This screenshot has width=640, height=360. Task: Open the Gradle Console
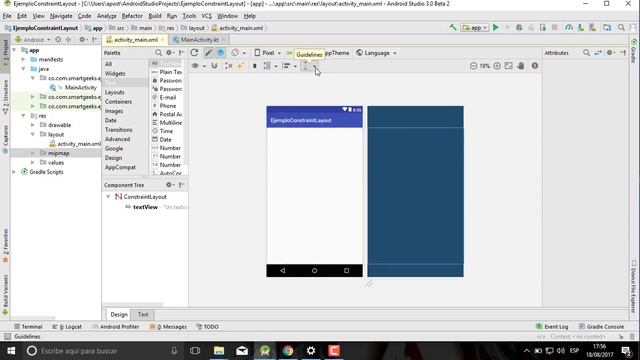[x=601, y=327]
